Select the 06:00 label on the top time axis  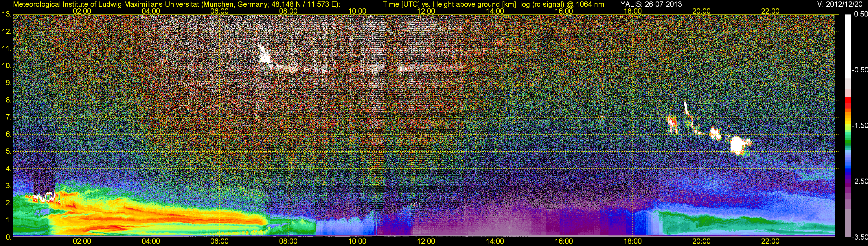click(x=219, y=11)
